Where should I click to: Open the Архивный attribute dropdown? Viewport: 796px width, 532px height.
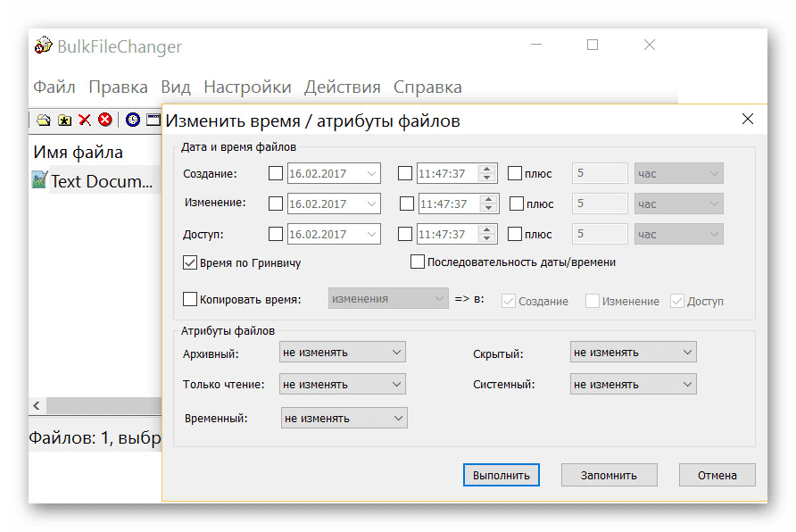click(x=342, y=352)
